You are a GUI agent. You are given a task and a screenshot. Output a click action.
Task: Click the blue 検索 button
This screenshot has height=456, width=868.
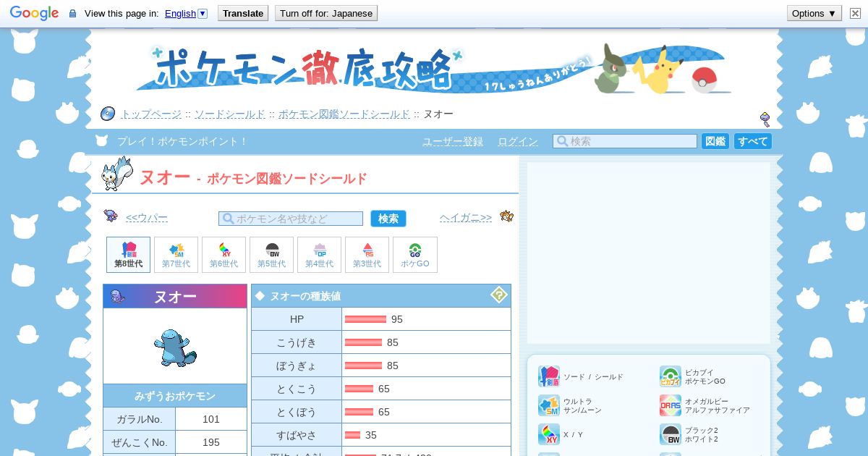[x=388, y=219]
